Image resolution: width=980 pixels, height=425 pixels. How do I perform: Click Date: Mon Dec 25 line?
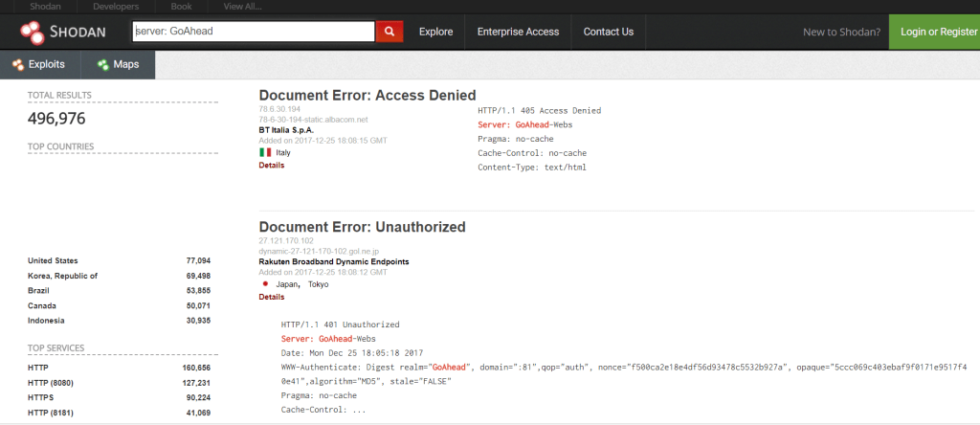tap(352, 353)
